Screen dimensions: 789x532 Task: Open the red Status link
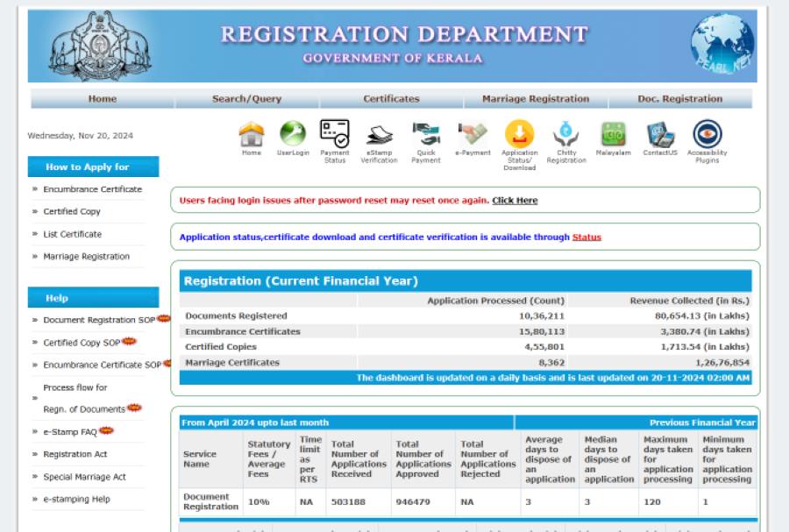586,237
